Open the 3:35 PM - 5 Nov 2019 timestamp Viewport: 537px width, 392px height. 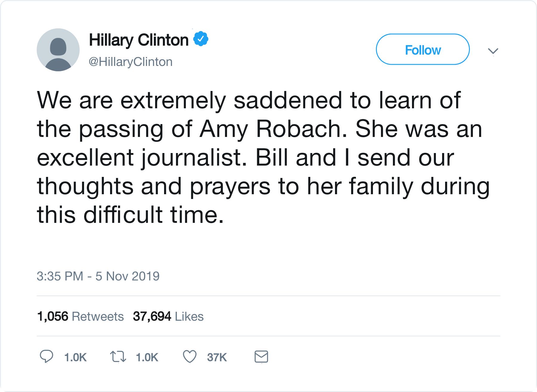tap(98, 276)
